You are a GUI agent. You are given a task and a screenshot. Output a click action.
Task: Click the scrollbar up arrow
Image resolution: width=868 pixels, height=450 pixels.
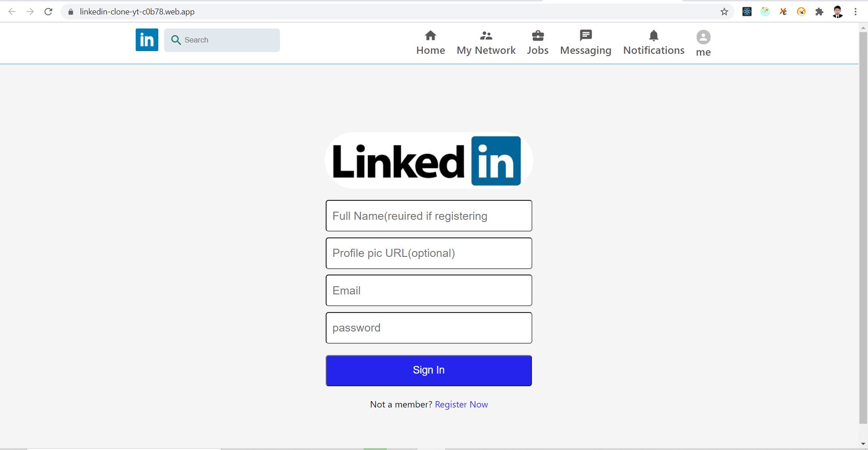[863, 27]
